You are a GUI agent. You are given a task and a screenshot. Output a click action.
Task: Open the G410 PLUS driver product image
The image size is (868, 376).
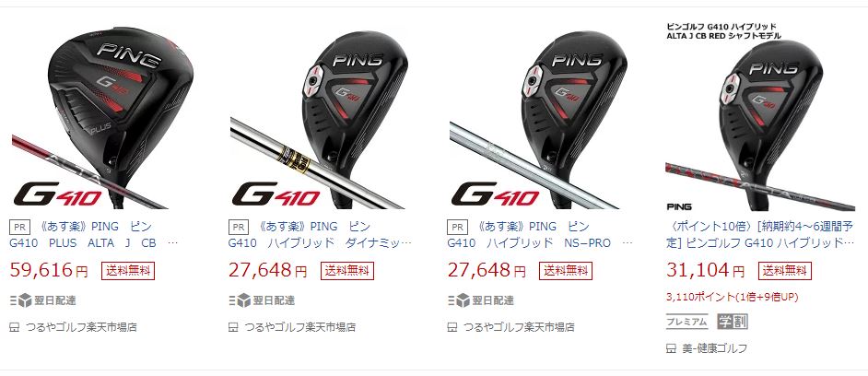pos(103,116)
